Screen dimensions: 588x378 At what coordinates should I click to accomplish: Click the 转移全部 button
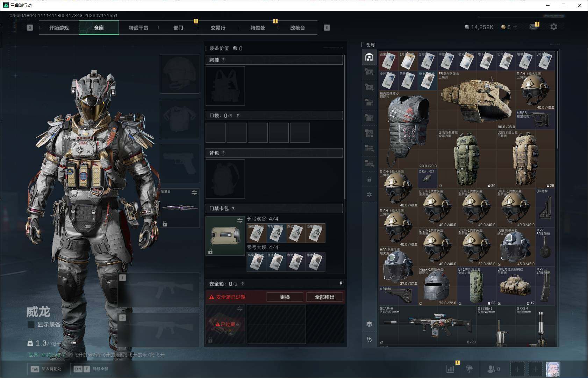[x=92, y=369]
